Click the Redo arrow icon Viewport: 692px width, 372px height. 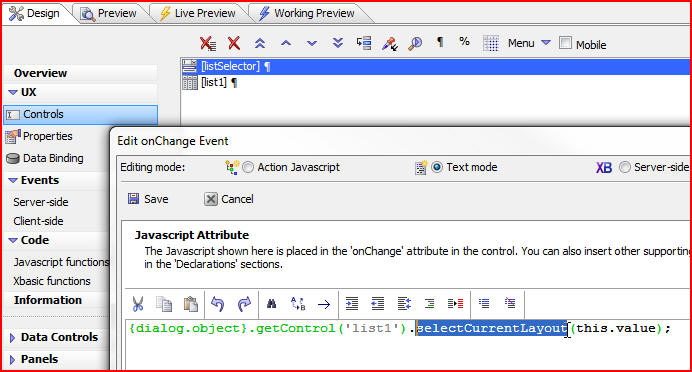244,304
